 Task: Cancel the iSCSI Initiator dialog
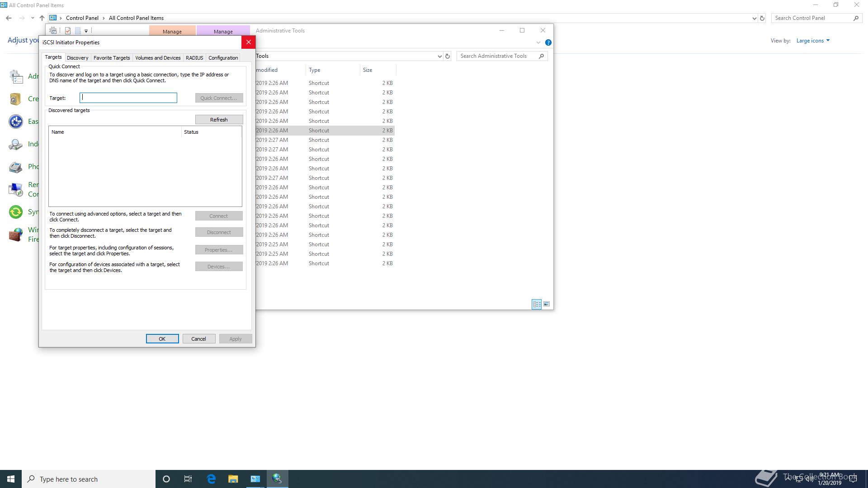tap(199, 339)
